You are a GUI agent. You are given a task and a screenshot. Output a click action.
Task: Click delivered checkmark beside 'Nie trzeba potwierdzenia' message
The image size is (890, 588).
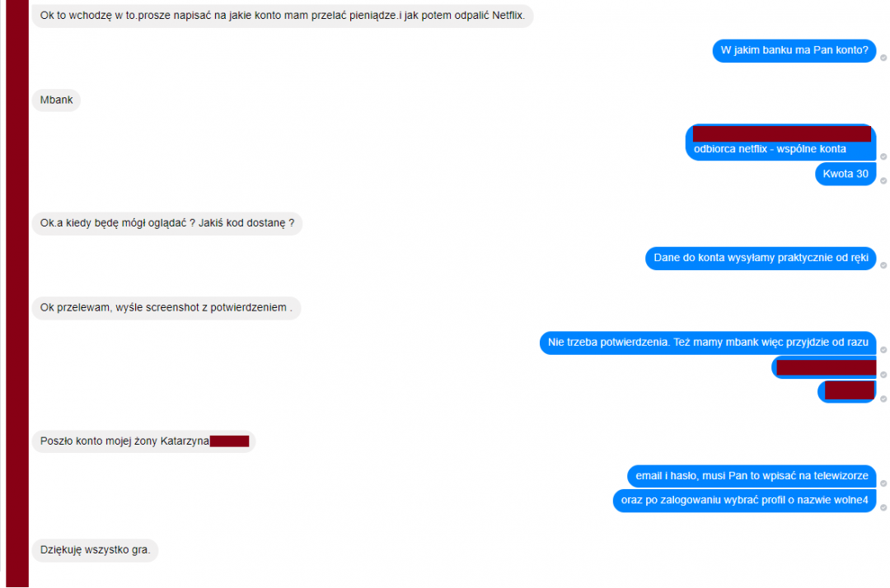tap(883, 350)
